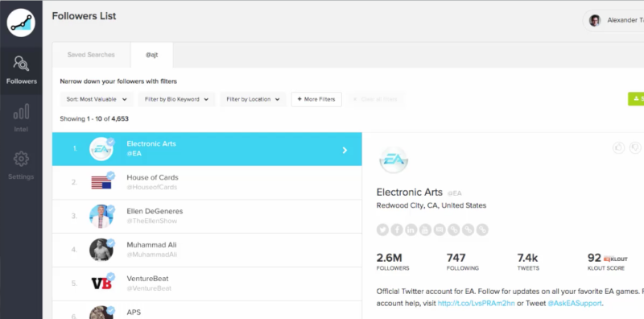Image resolution: width=644 pixels, height=319 pixels.
Task: Click House of Cards flag avatar
Action: (101, 183)
